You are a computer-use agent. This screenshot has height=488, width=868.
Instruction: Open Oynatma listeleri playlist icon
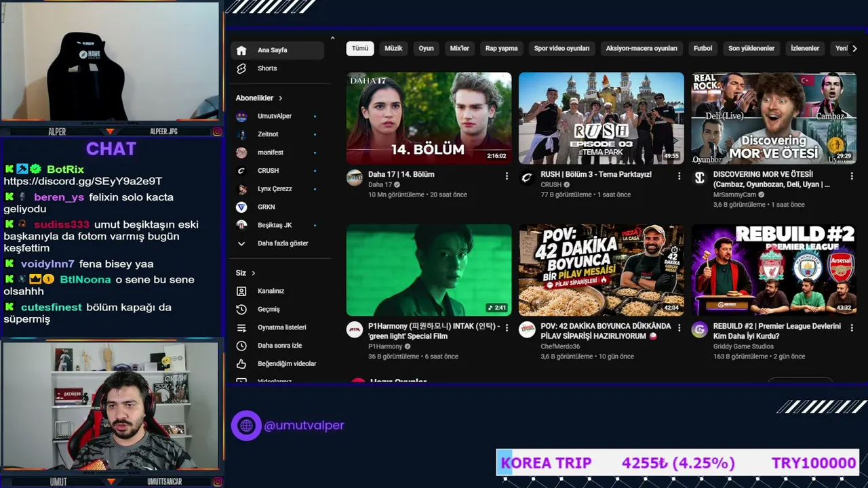click(x=241, y=327)
